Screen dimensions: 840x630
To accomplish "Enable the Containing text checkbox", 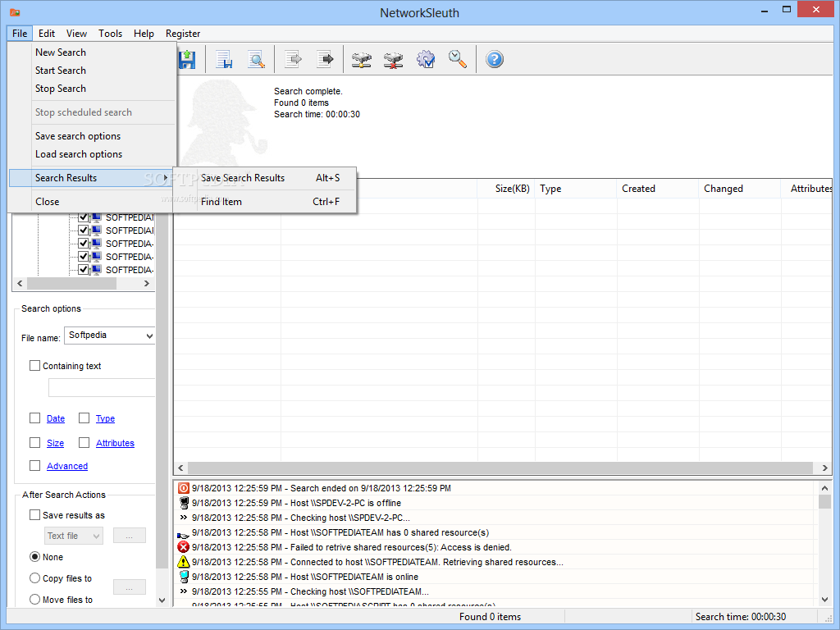I will (x=34, y=365).
